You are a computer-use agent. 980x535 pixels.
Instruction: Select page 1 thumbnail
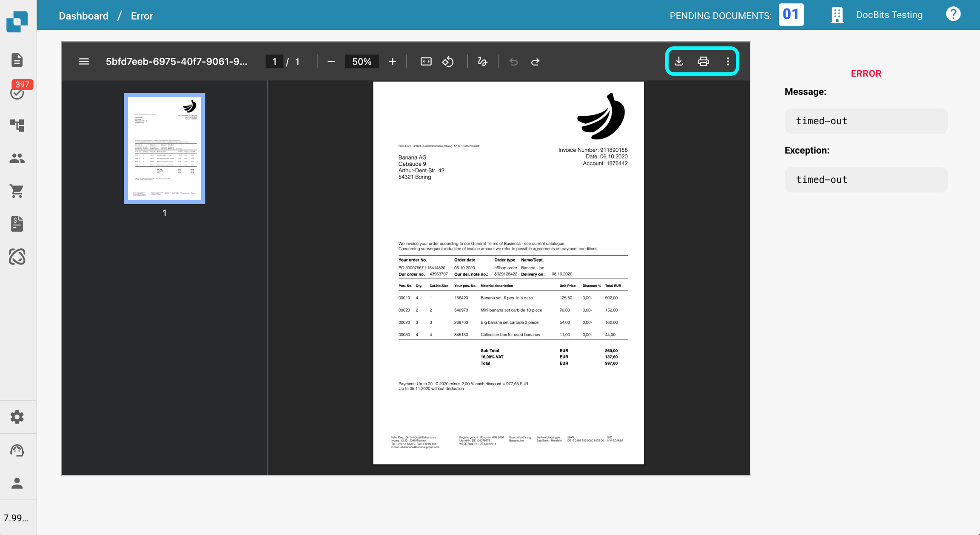tap(164, 148)
